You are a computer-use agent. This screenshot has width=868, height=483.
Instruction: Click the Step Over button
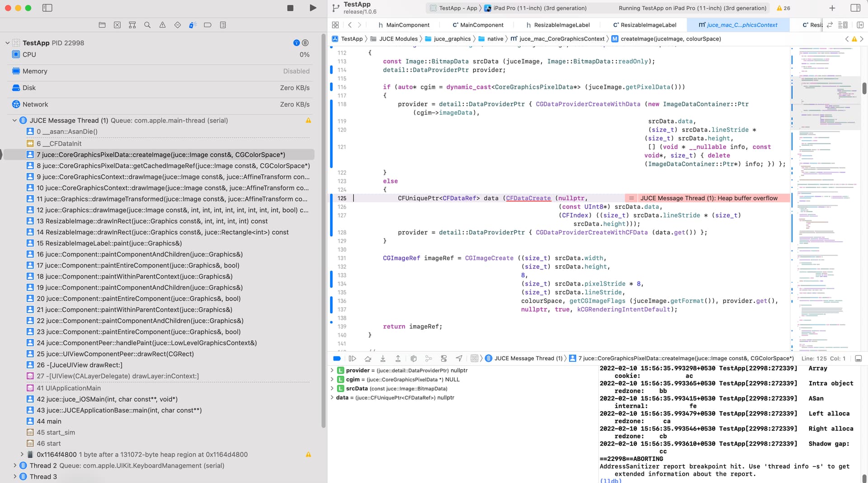[368, 358]
